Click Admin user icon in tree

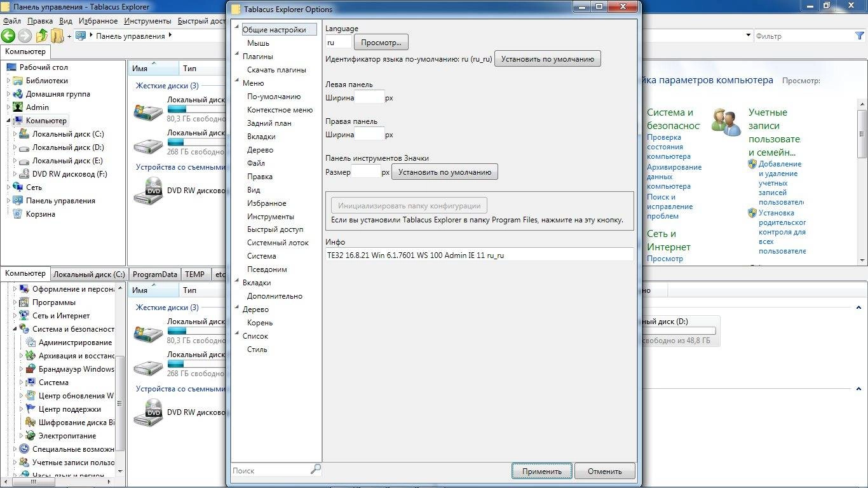point(18,107)
